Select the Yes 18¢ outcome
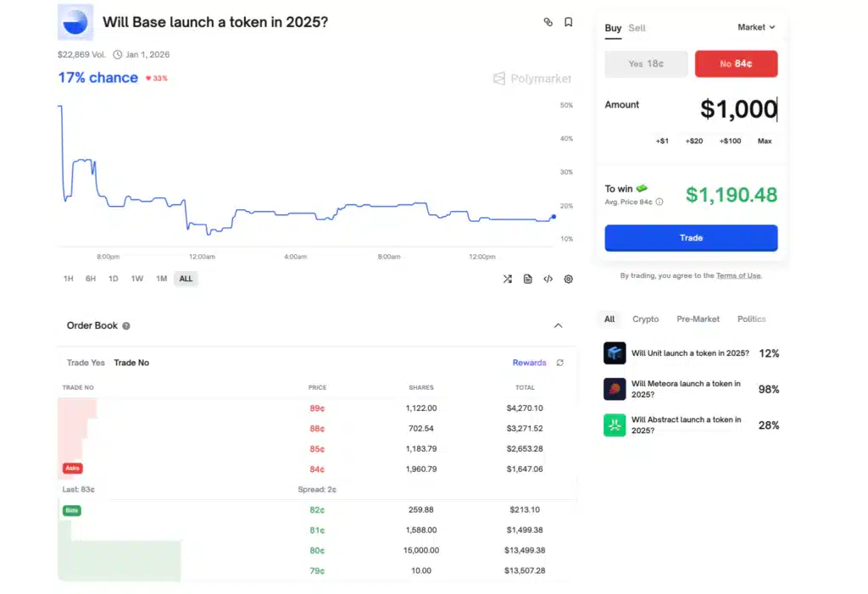This screenshot has height=594, width=868. (x=646, y=64)
